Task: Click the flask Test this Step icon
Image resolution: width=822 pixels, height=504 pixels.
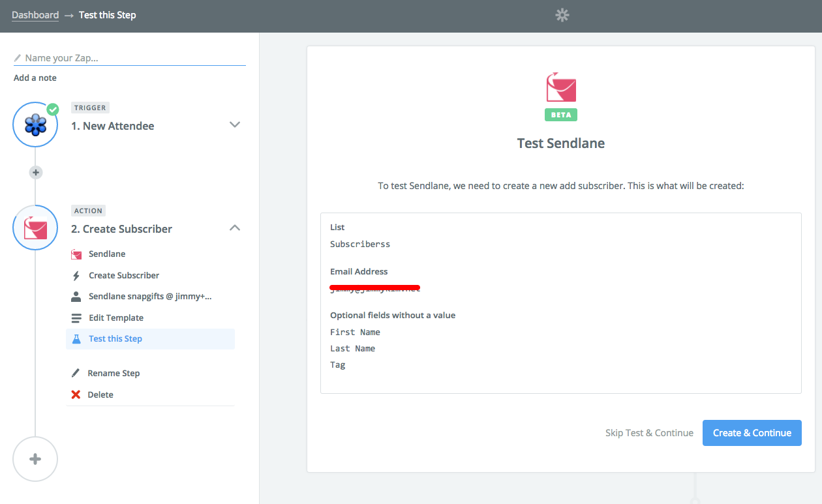Action: coord(76,339)
